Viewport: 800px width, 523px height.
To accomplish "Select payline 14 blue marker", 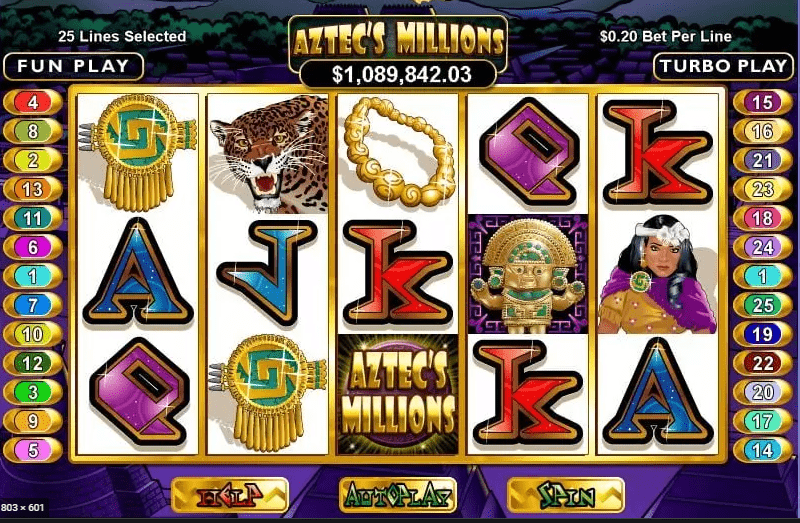I will [x=763, y=450].
